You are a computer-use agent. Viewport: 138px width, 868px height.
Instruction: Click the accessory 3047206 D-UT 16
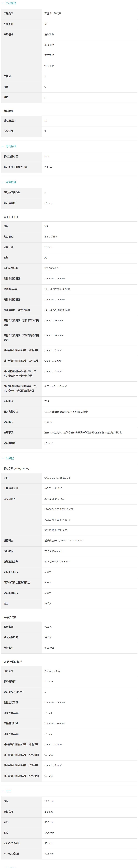tap(54, 499)
